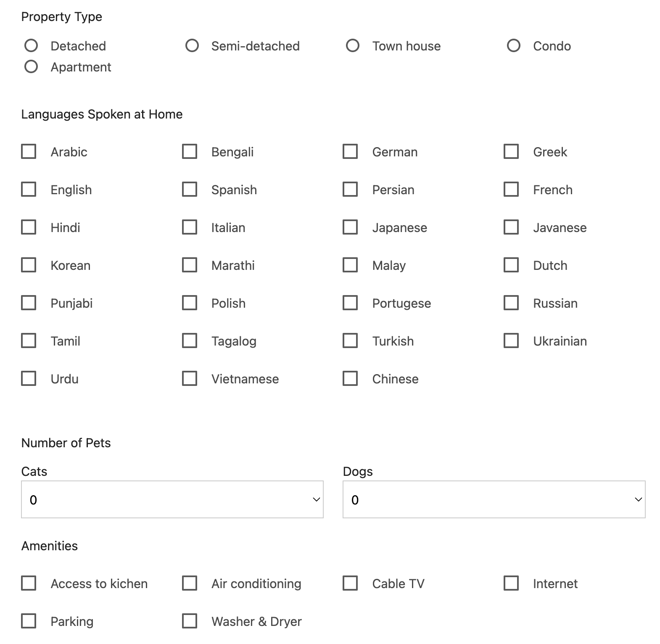
Task: Open the Dogs number dropdown
Action: (494, 499)
